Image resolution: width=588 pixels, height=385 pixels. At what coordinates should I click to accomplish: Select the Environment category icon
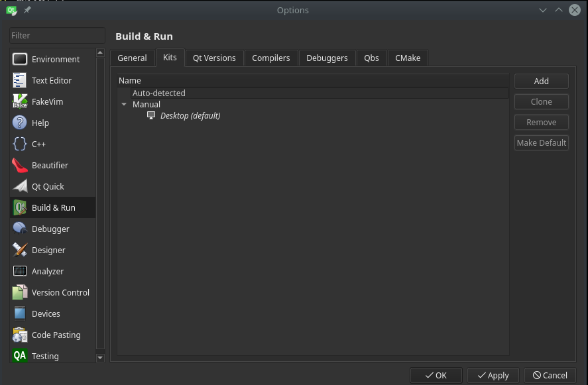20,59
